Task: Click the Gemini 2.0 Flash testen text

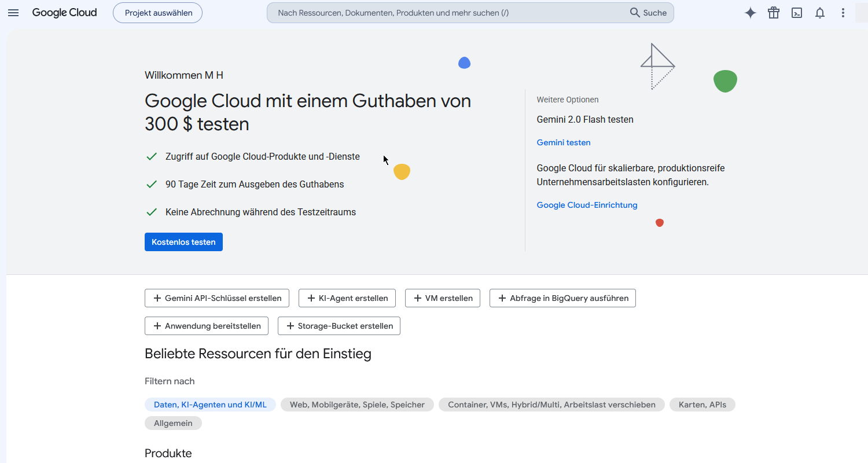Action: (x=585, y=120)
